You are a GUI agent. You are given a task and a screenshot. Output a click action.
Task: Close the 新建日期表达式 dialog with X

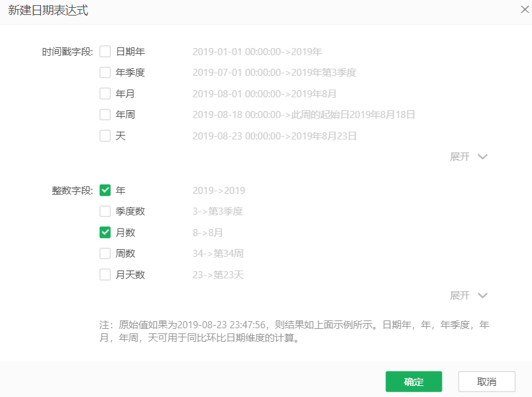pos(524,9)
